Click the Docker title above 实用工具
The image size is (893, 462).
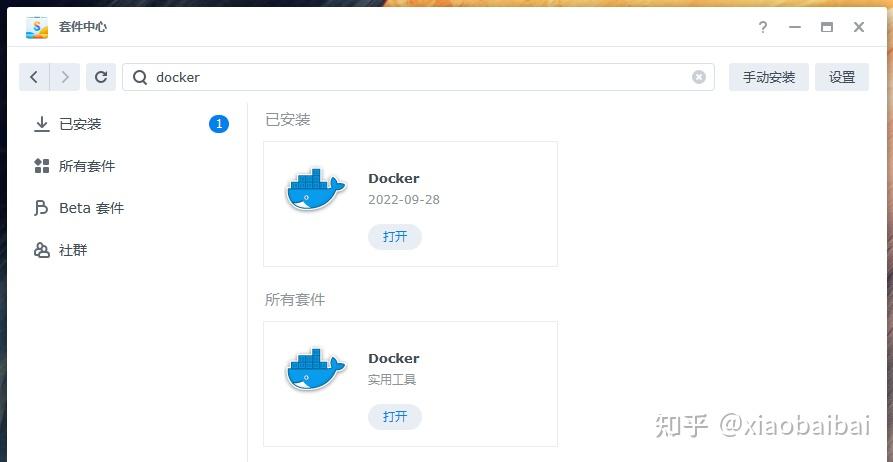coord(394,358)
